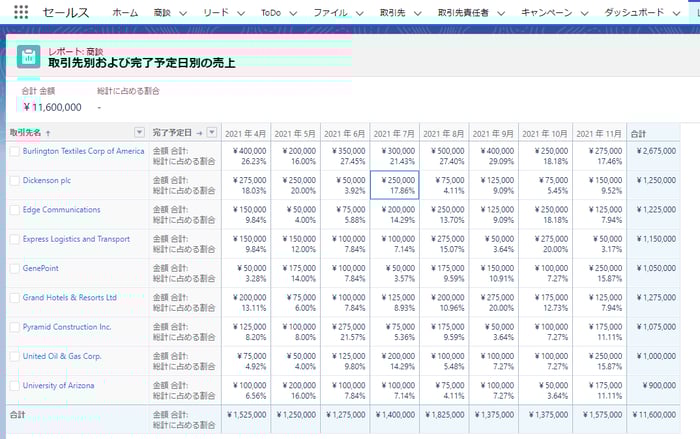Click the 2021 年 11月 column header

click(599, 134)
